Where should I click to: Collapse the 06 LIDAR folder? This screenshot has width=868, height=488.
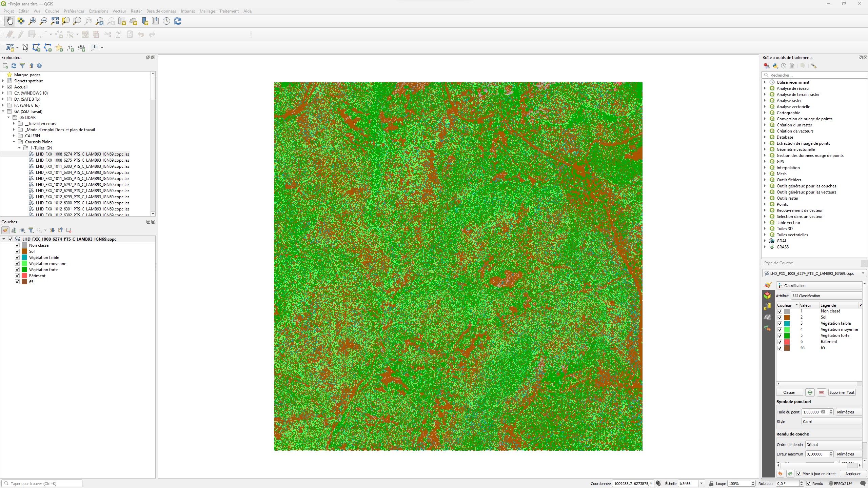(8, 118)
